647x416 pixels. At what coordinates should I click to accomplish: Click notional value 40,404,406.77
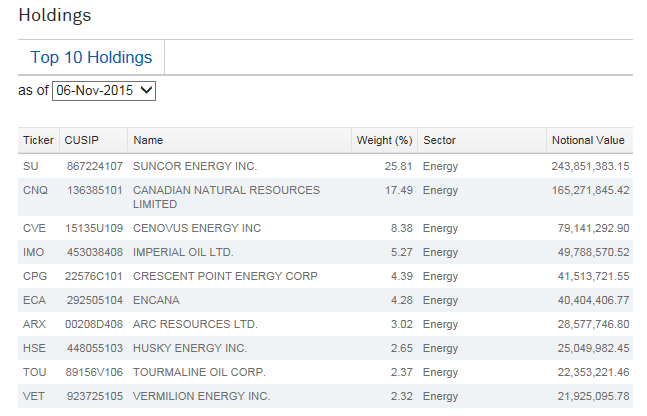coord(593,300)
